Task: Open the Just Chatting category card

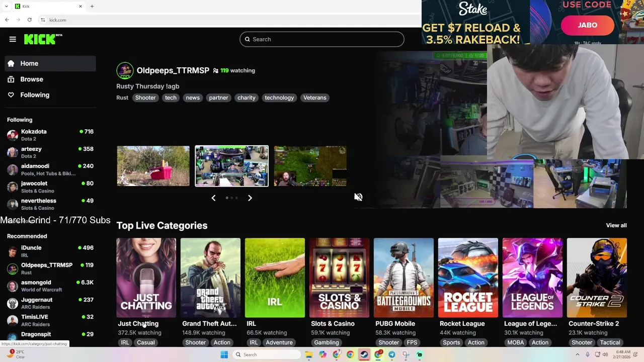Action: 146,278
